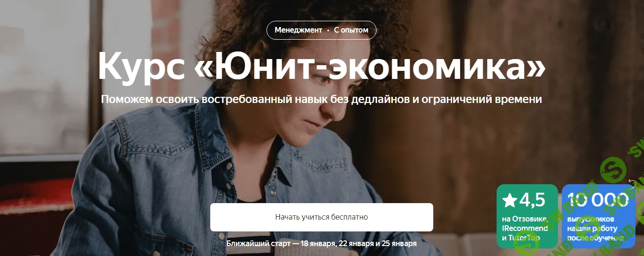Select the «С опытом» level tag
644x256 pixels.
pos(351,30)
